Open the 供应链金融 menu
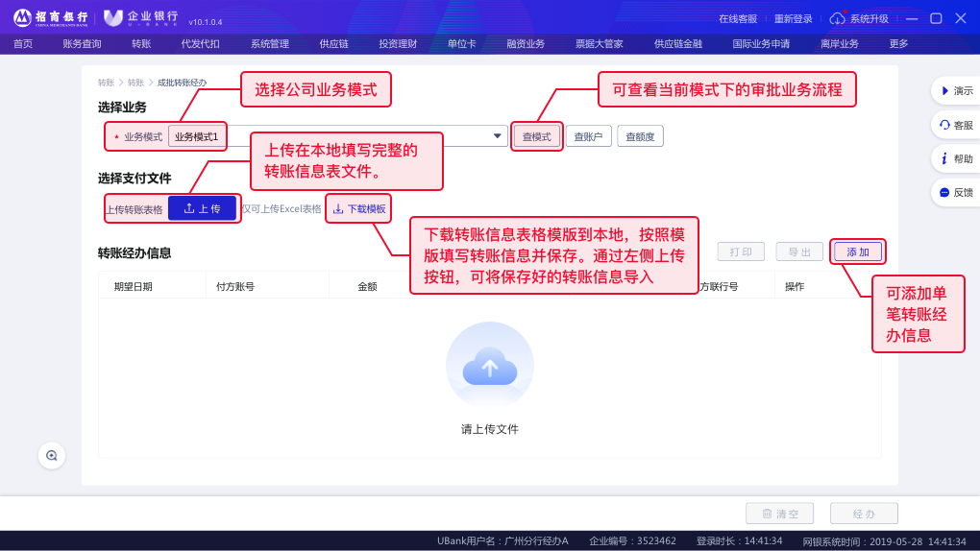 pos(677,44)
